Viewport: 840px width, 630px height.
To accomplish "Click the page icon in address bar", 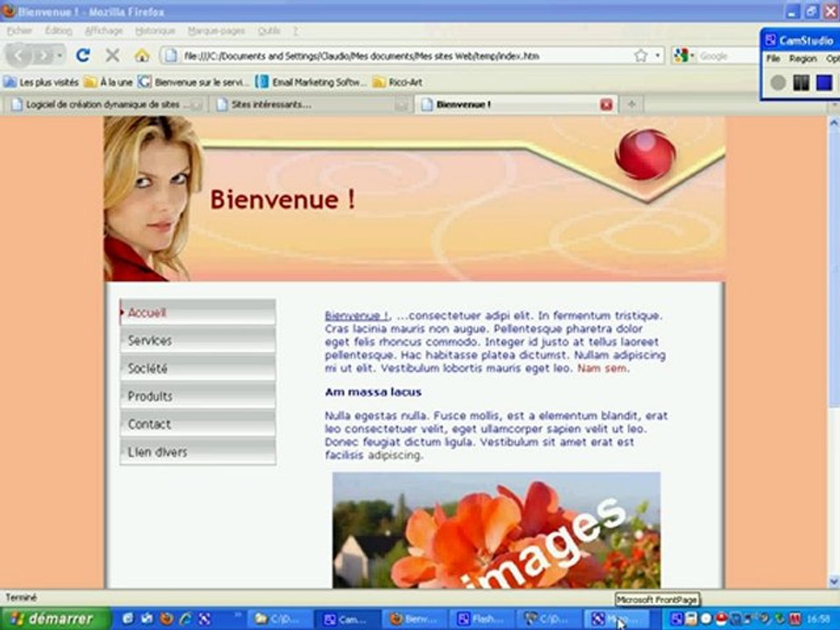I will pos(171,56).
